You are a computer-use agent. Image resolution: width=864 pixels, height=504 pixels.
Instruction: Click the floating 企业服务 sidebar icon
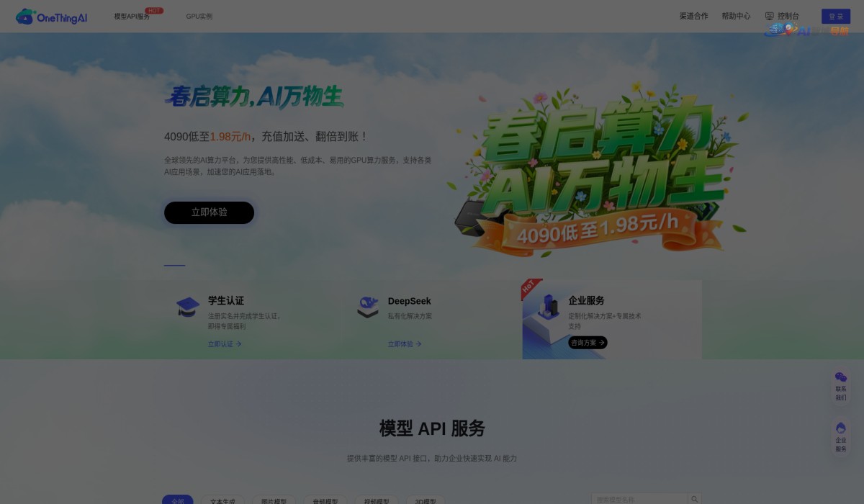(841, 428)
